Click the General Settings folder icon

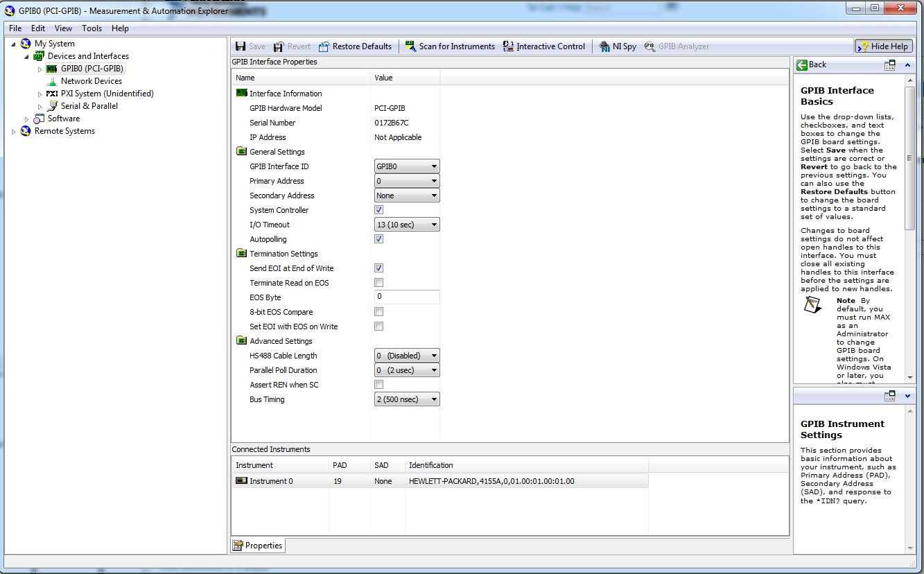click(241, 151)
